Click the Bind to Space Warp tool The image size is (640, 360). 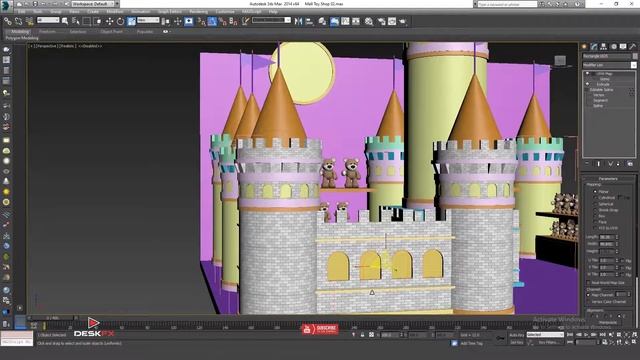point(29,21)
